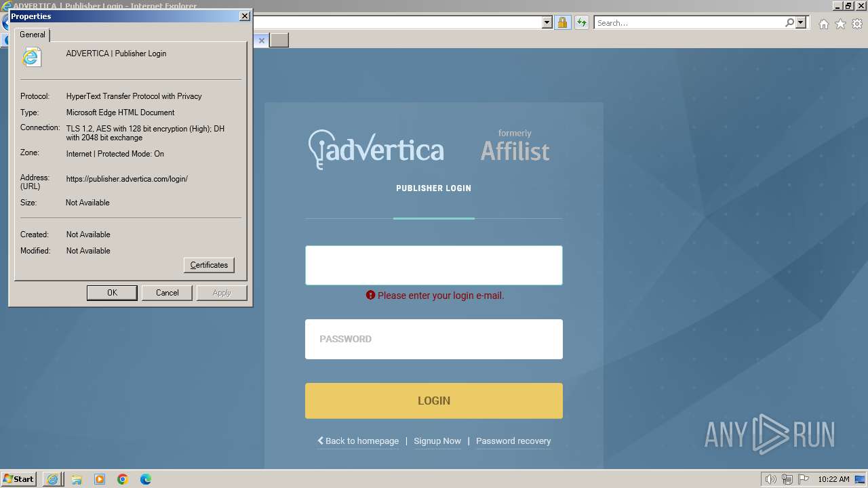Expand the address bar dropdown arrow
This screenshot has height=488, width=868.
pos(547,23)
